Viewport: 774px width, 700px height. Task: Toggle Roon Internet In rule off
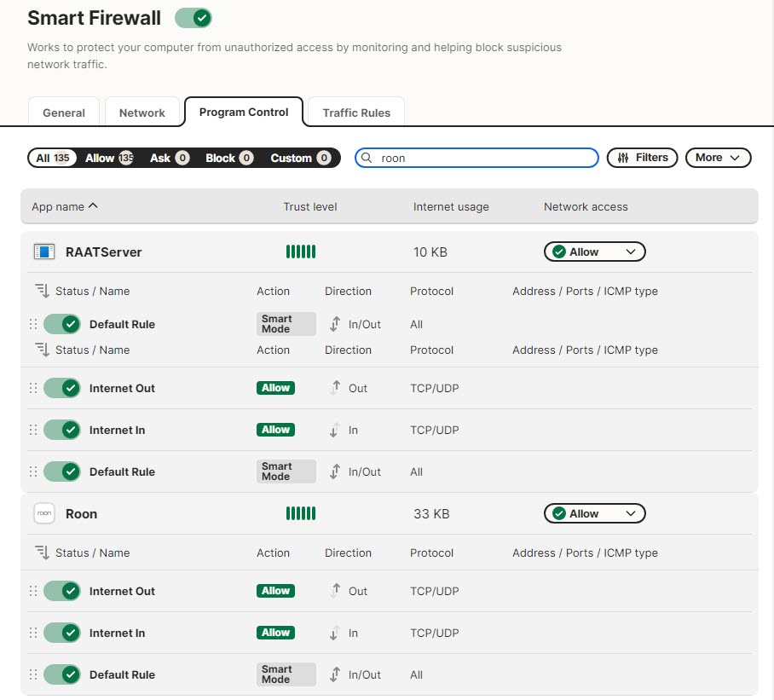tap(61, 633)
